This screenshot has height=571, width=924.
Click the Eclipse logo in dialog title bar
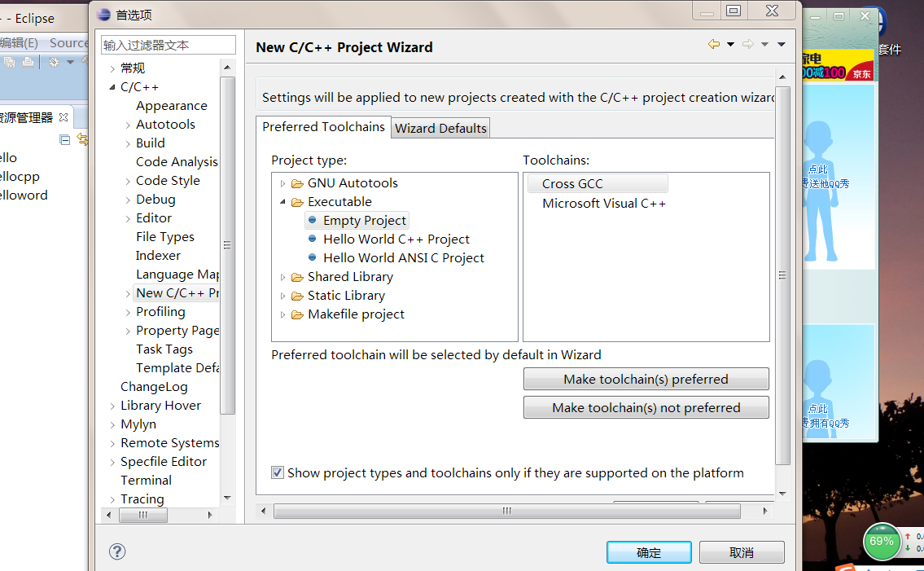(x=103, y=15)
